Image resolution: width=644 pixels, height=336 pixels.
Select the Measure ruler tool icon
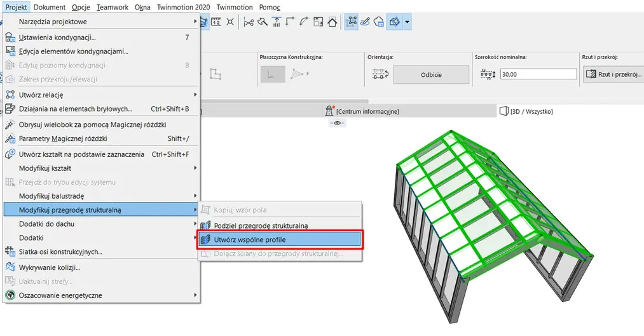[x=216, y=22]
